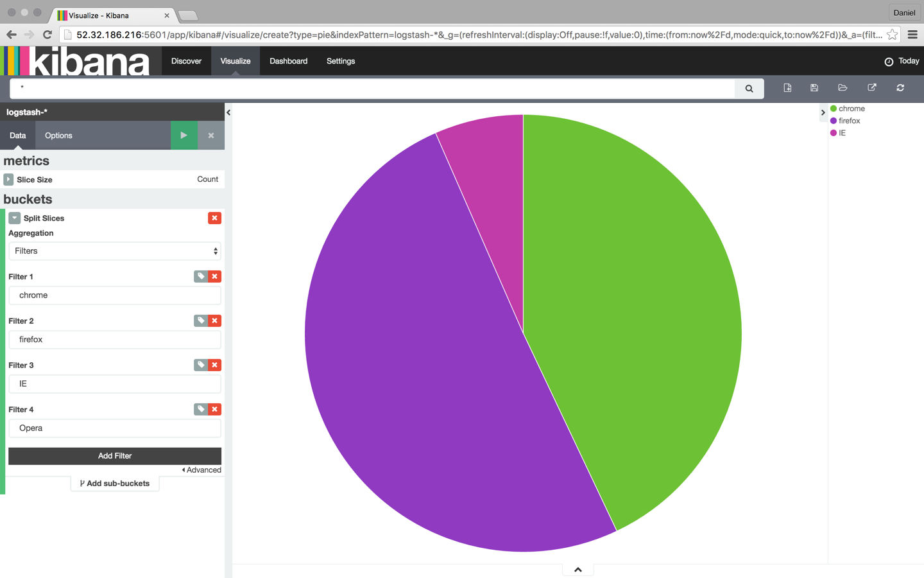Image resolution: width=924 pixels, height=578 pixels.
Task: Open a saved visualization folder icon
Action: (843, 88)
